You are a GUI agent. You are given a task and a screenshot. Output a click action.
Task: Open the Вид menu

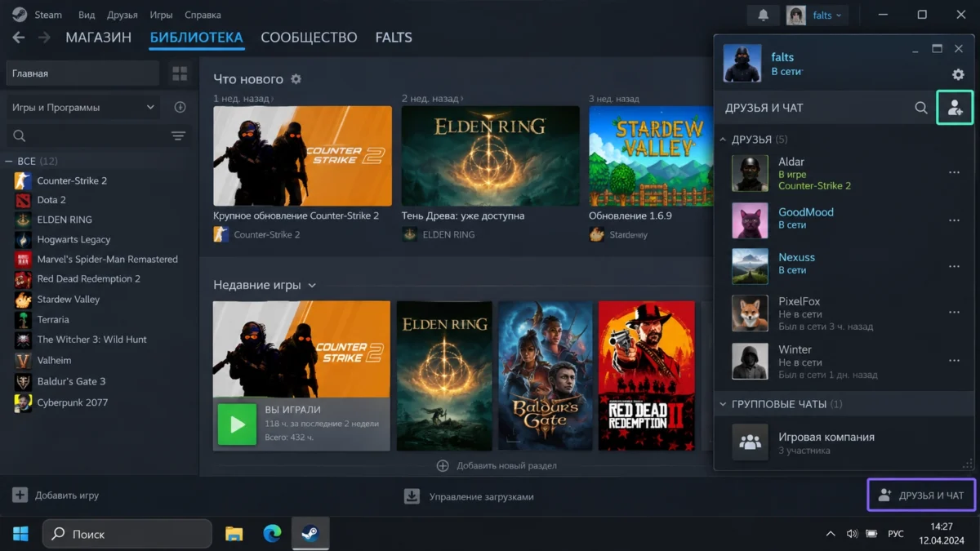pos(87,15)
